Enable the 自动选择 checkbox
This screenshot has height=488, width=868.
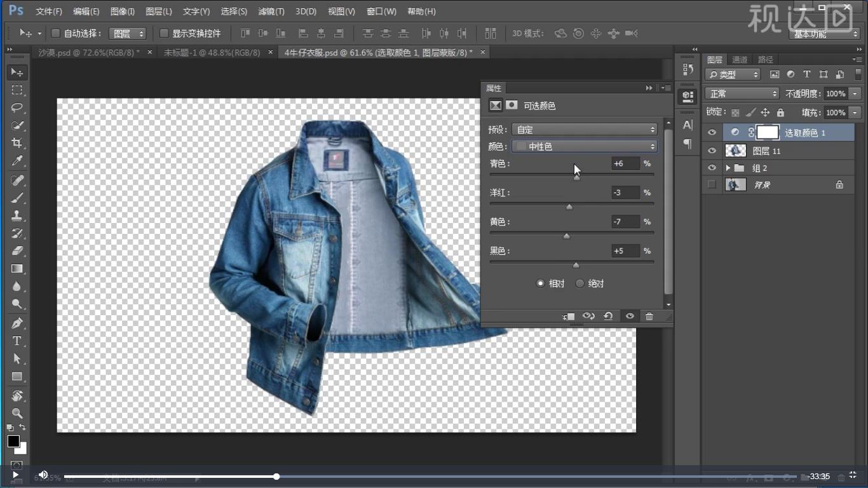(55, 33)
